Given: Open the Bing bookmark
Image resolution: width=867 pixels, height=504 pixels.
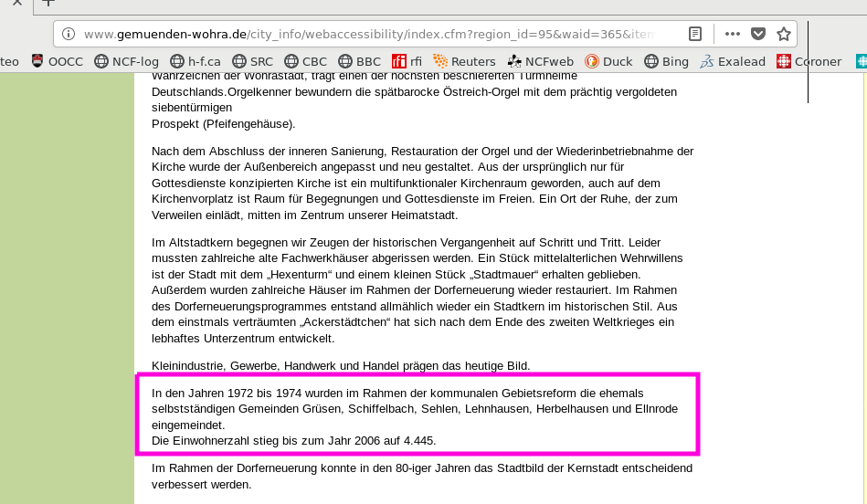Looking at the screenshot, I should tap(666, 61).
